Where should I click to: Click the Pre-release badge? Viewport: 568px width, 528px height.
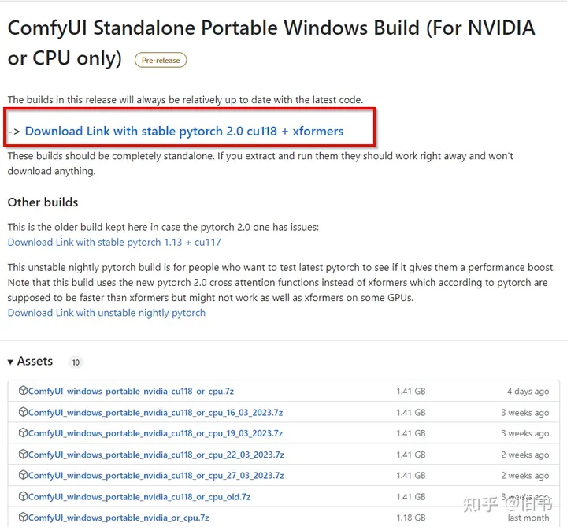point(161,60)
